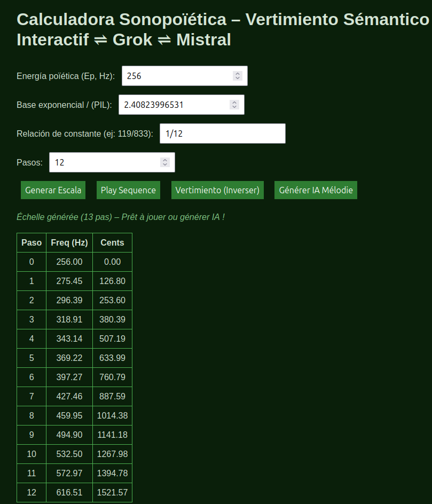The image size is (432, 504).
Task: Select the Relación de constante text field
Action: (222, 133)
